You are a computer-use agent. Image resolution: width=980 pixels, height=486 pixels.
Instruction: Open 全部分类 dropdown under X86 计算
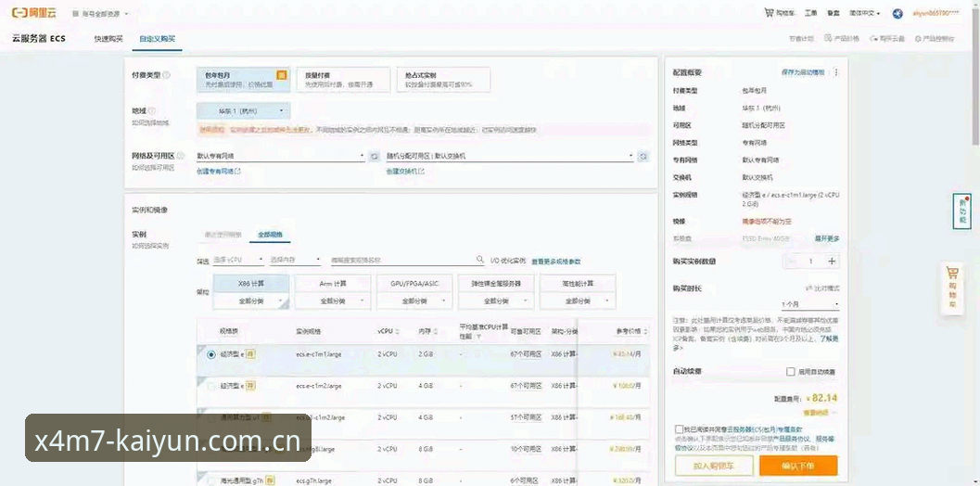click(251, 301)
